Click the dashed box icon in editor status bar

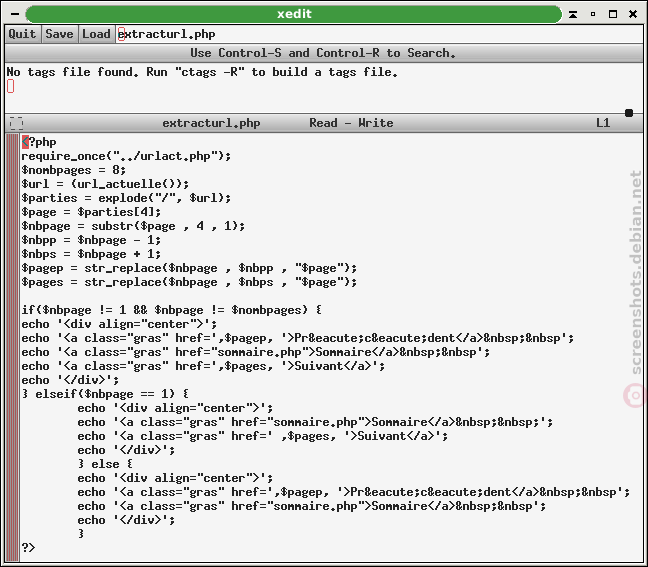[16, 123]
